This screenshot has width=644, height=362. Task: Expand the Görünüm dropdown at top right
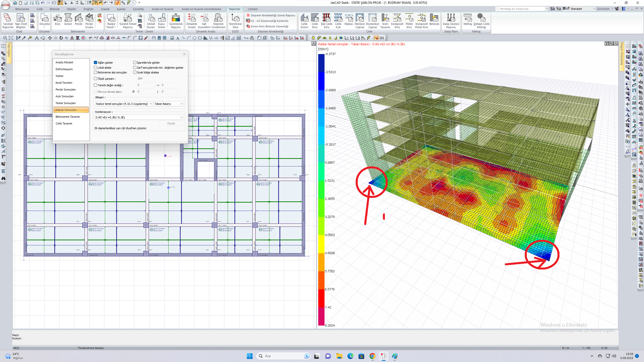612,9
